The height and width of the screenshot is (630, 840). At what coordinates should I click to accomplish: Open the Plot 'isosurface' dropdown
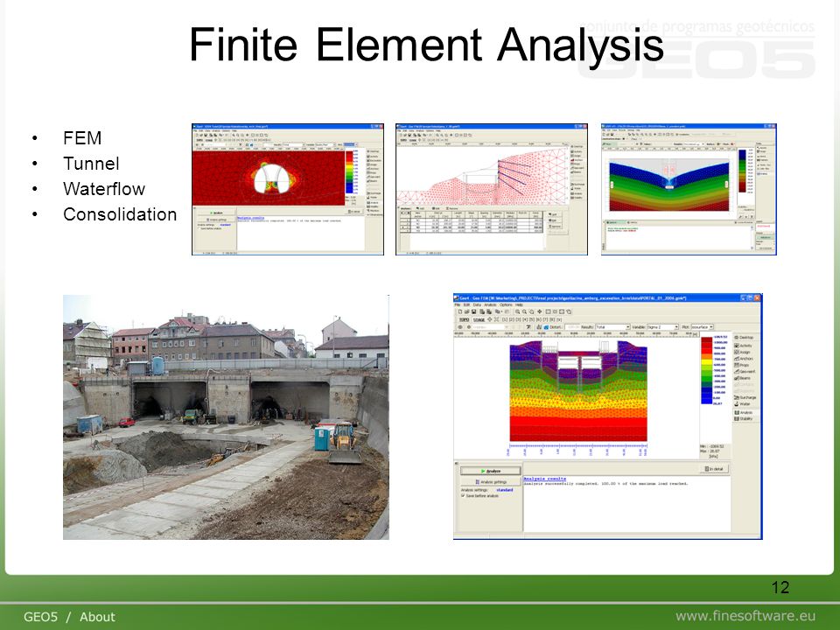(x=703, y=327)
